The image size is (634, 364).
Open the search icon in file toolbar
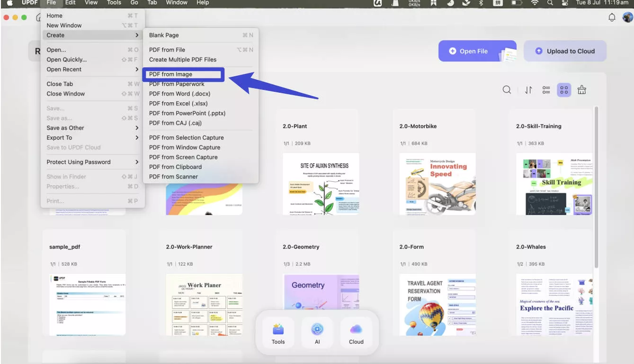[507, 89]
